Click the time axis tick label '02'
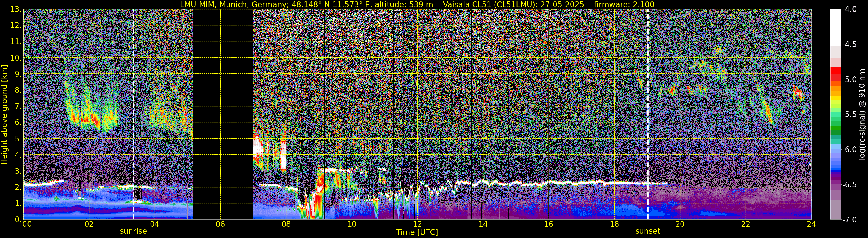868x238 pixels. coord(89,224)
